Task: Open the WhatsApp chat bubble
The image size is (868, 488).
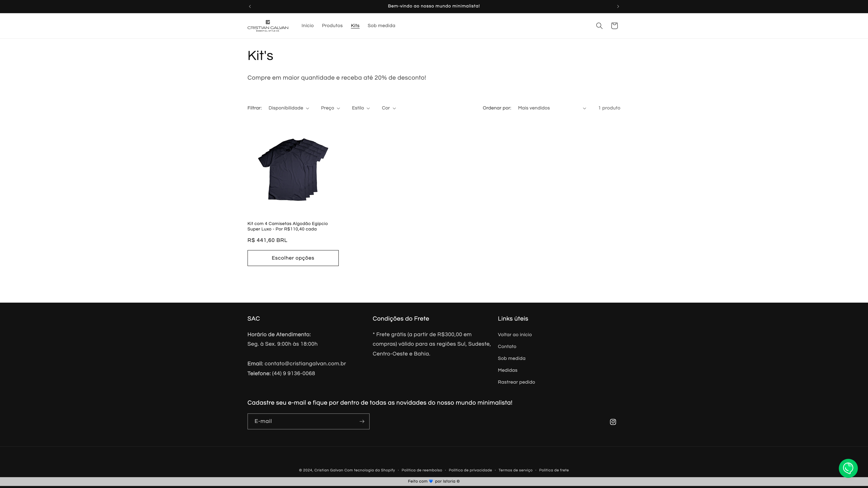Action: (848, 468)
